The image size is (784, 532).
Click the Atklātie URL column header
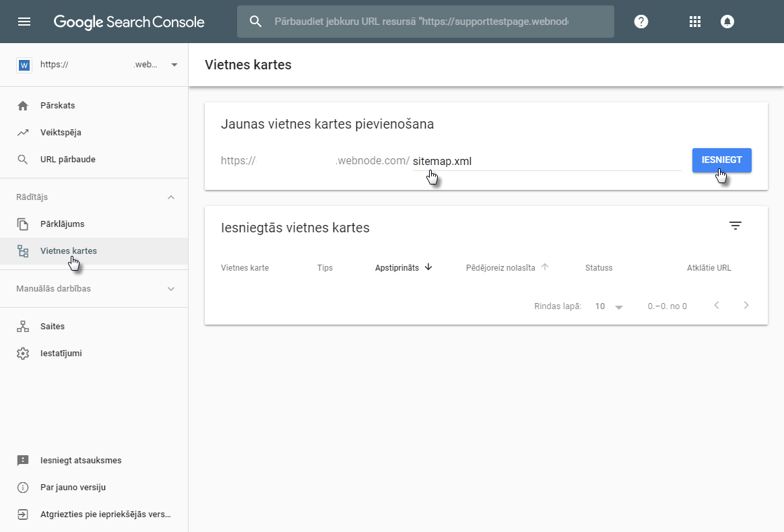[709, 268]
